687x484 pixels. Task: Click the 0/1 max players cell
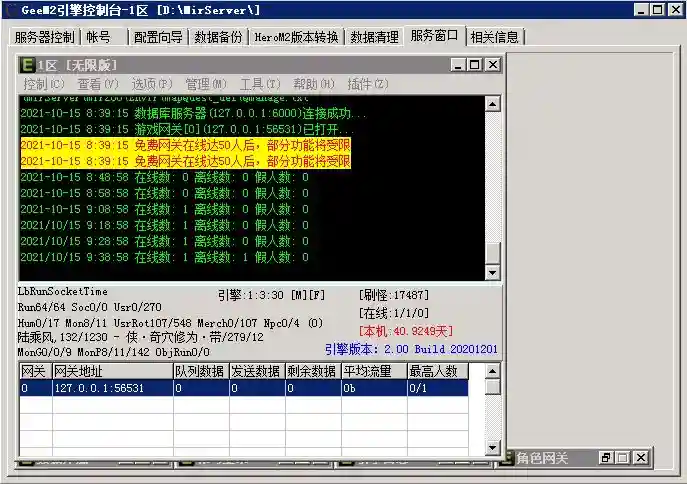pos(438,388)
